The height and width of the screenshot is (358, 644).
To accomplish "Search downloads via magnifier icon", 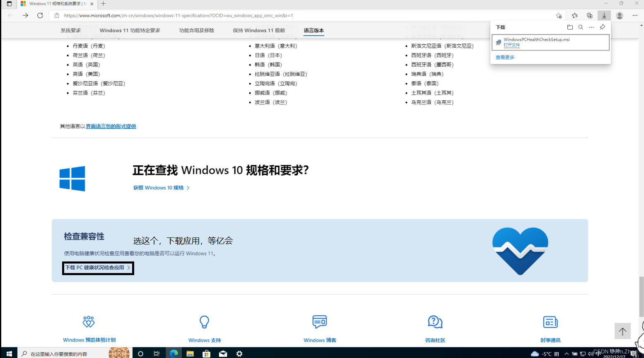I will coord(581,27).
